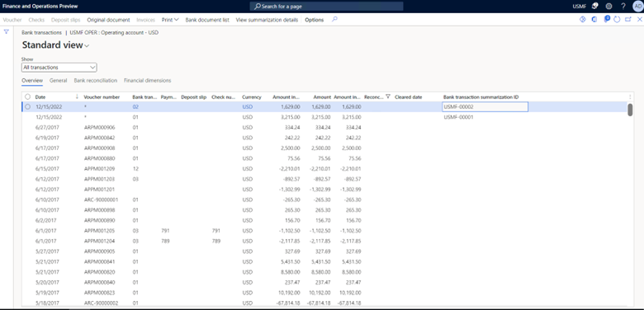Select voucher ARC-90000002 cell
The image size is (644, 310).
click(x=101, y=303)
